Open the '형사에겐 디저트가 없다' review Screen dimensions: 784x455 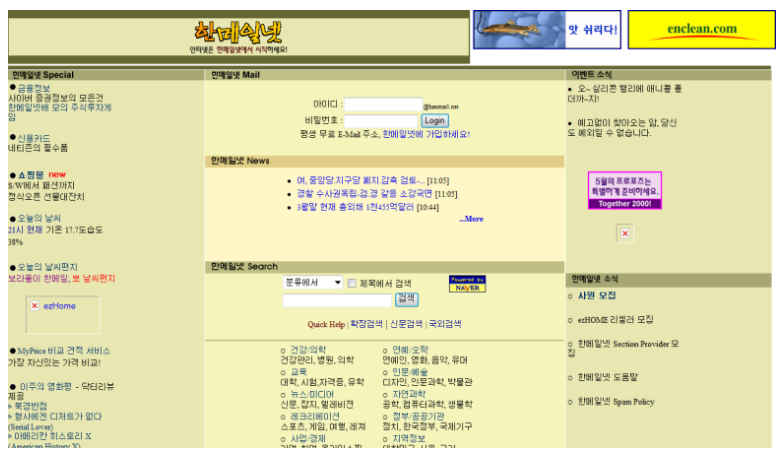[x=58, y=416]
